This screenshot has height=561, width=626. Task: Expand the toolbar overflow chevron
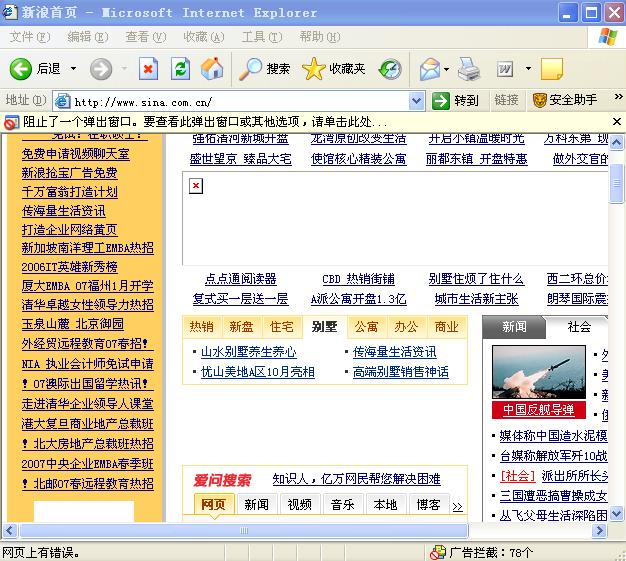(618, 96)
